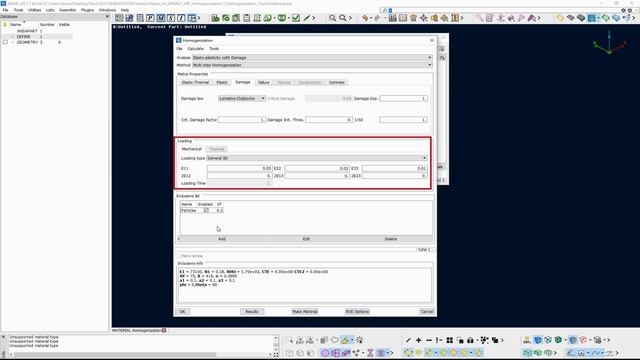The image size is (640, 360).
Task: Click the OK button
Action: [182, 311]
